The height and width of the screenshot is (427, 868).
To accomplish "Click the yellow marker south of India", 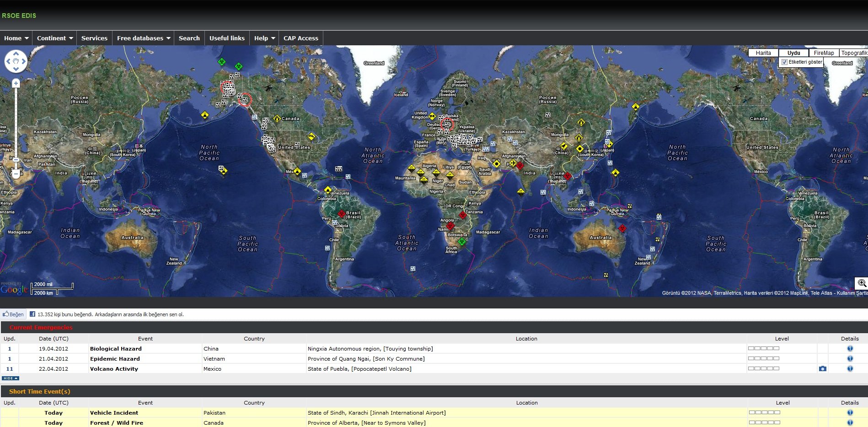I will tap(520, 191).
